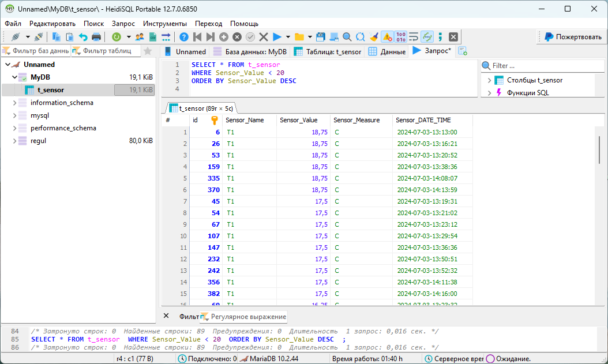Click the broom clear-query icon

click(x=374, y=37)
